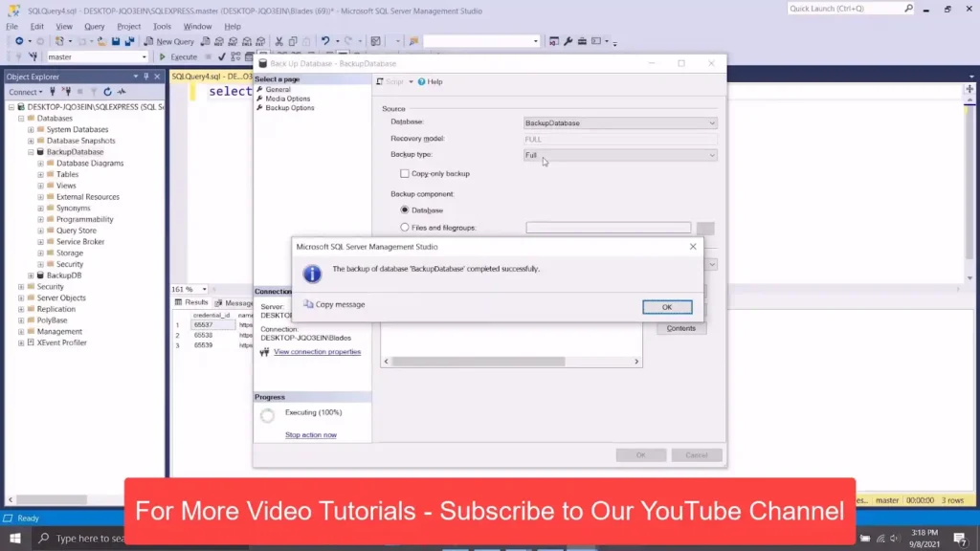Image resolution: width=980 pixels, height=551 pixels.
Task: Click the Stop action now link
Action: (311, 435)
